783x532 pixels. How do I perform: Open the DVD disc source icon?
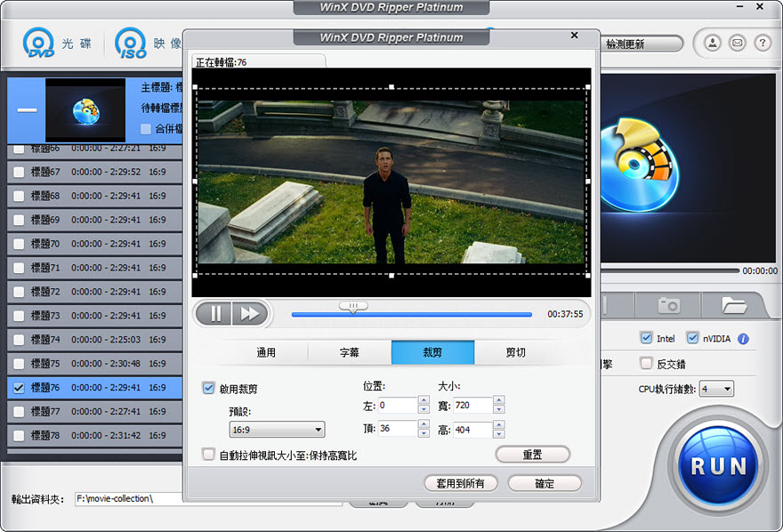click(38, 43)
